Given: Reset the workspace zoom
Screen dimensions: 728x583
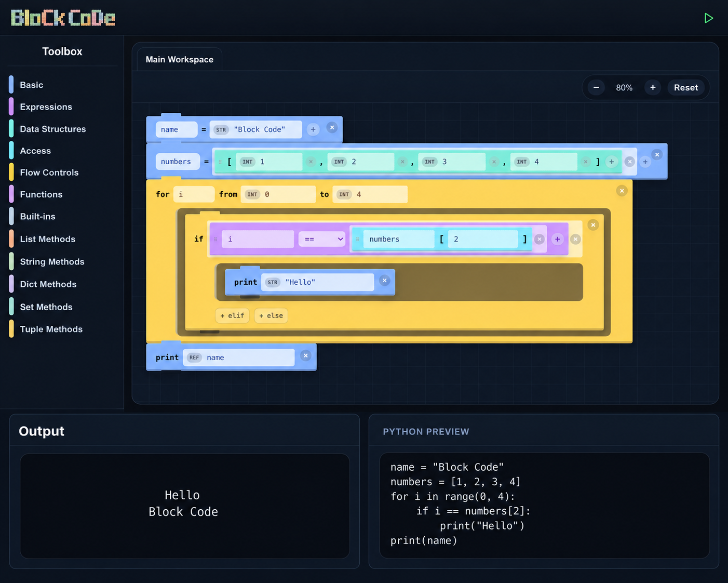Looking at the screenshot, I should tap(686, 87).
